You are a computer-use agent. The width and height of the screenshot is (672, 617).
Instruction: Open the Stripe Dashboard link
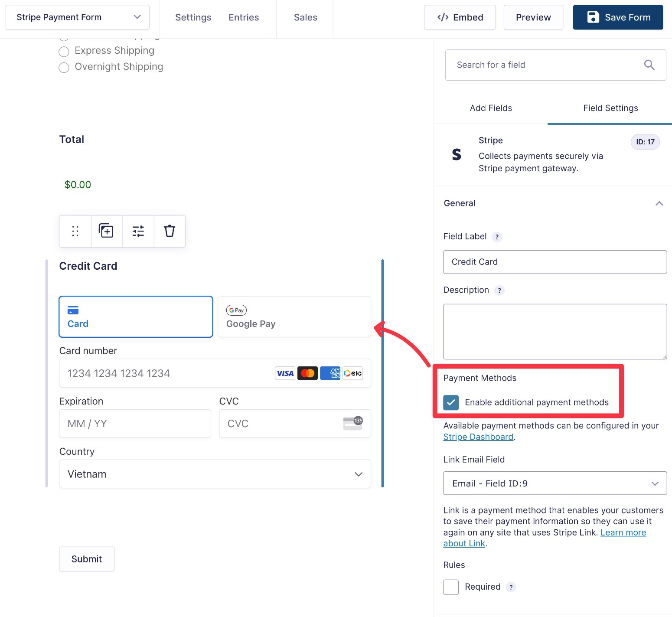click(x=478, y=437)
